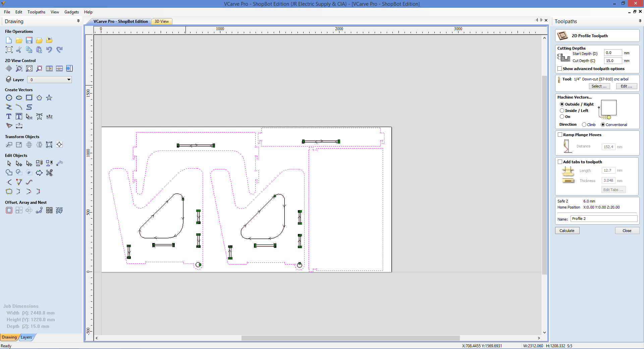Viewport: 644px width, 349px height.
Task: Toggle the Toolpaths panel pin
Action: [x=640, y=21]
